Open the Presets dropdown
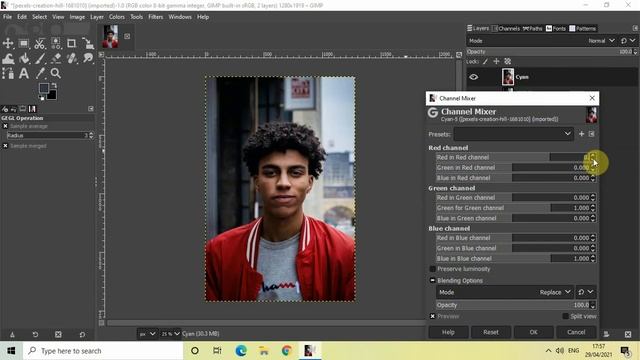The width and height of the screenshot is (640, 360). click(513, 134)
